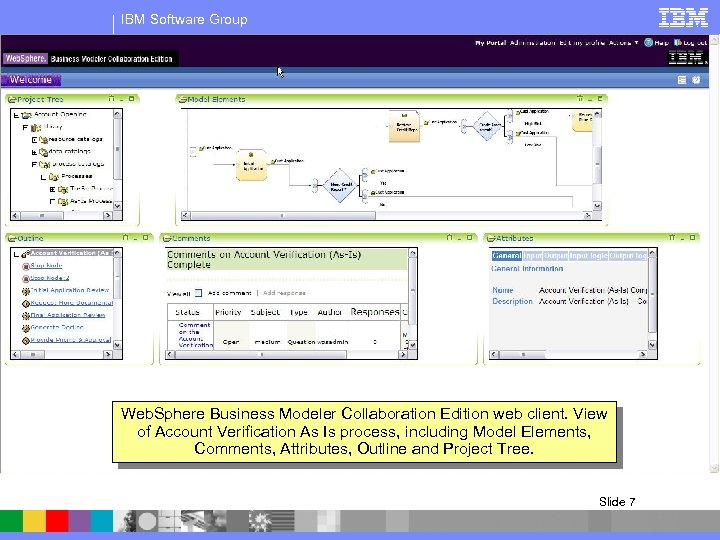Screen dimensions: 720x540
Task: Click the Model Elements portlet header icon
Action: coord(183,99)
